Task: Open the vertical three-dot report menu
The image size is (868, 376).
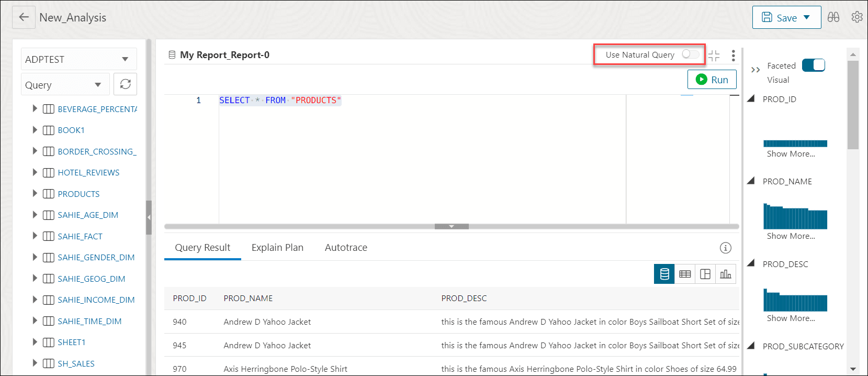Action: coord(733,55)
